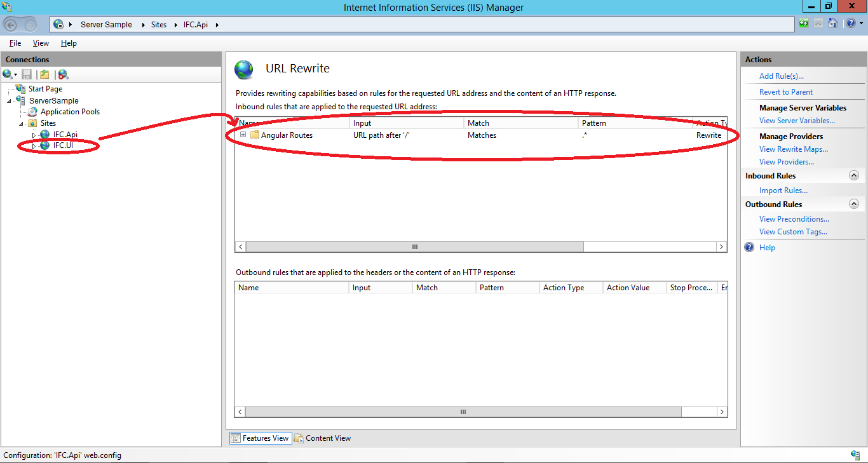Click the Help icon in the Actions pane
Image resolution: width=868 pixels, height=463 pixels.
[749, 247]
